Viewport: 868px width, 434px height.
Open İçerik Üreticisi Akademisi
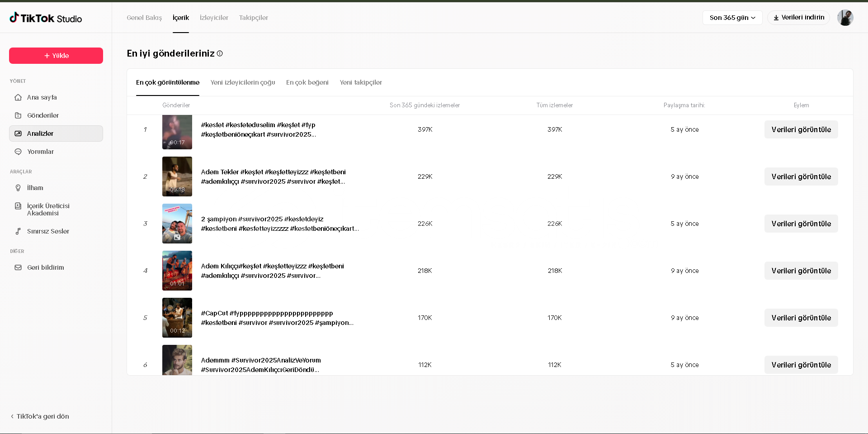[x=48, y=209]
